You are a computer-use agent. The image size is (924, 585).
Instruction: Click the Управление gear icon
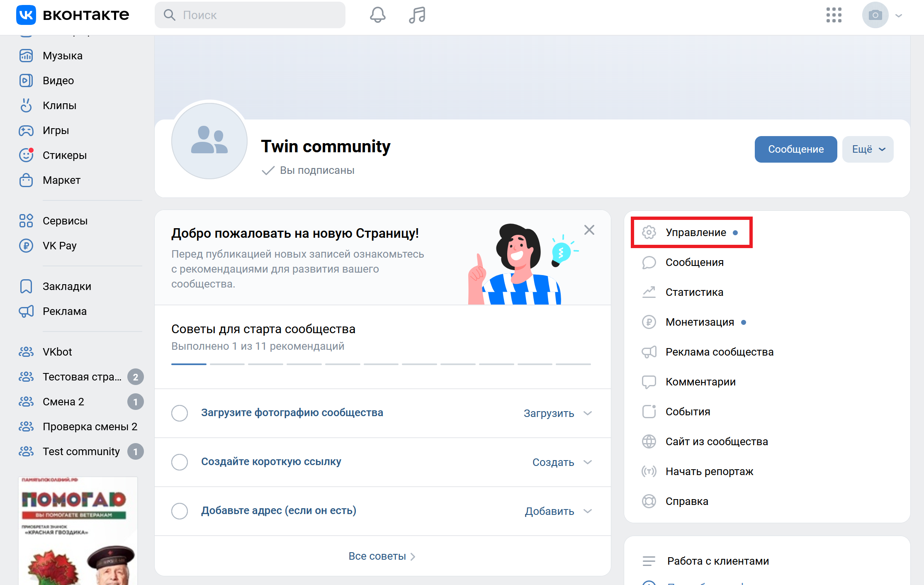(x=649, y=232)
